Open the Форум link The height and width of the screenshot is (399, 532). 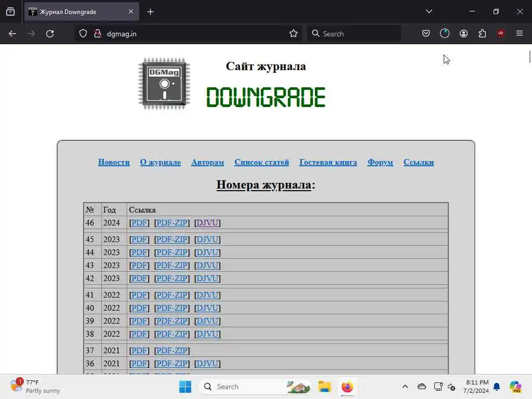[x=380, y=162]
